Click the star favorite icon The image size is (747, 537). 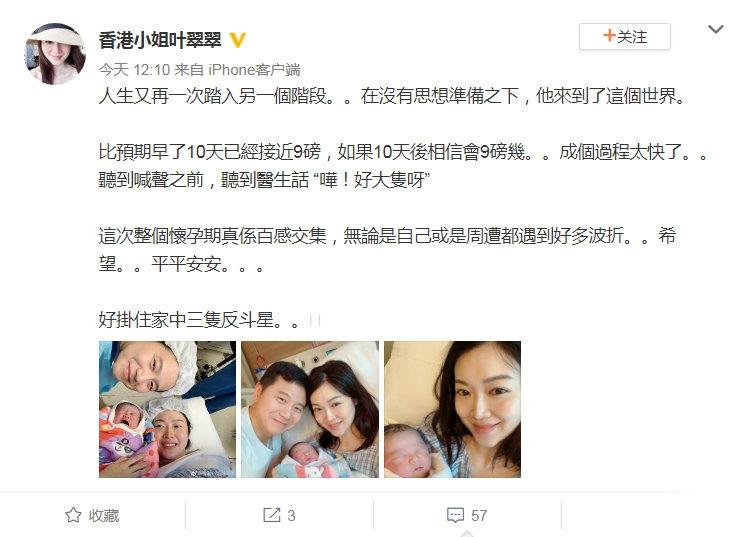[x=73, y=515]
